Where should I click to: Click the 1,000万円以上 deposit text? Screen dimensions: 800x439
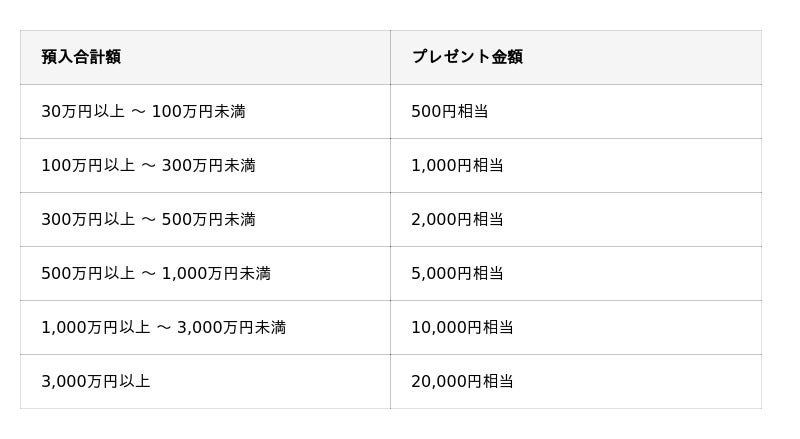click(95, 328)
